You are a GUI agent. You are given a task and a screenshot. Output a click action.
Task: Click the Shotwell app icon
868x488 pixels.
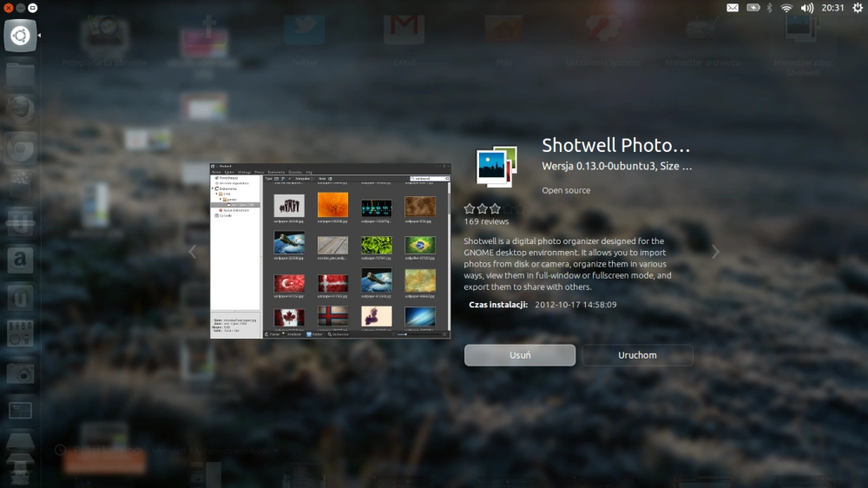coord(496,167)
